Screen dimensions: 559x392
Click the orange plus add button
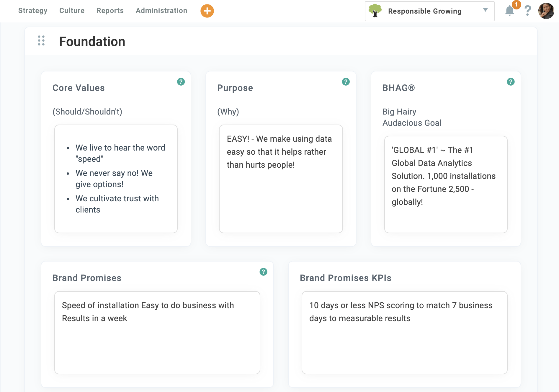pos(207,11)
